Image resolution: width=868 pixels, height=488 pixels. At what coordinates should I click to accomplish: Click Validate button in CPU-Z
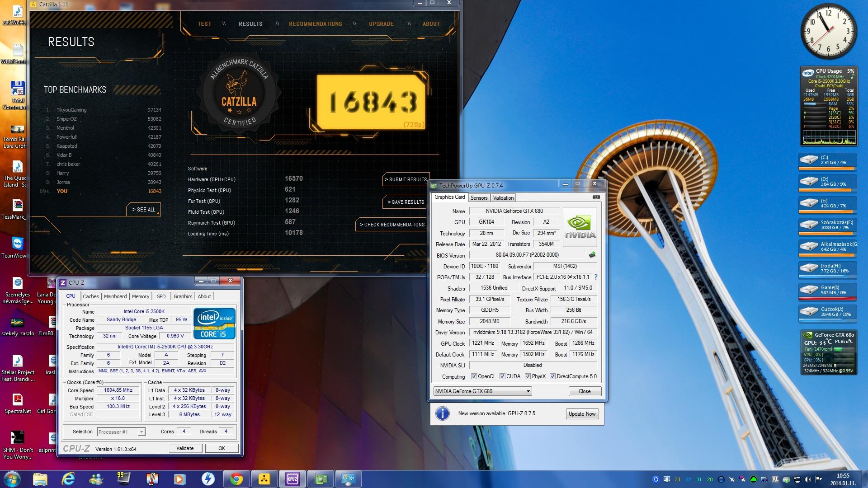(x=185, y=448)
